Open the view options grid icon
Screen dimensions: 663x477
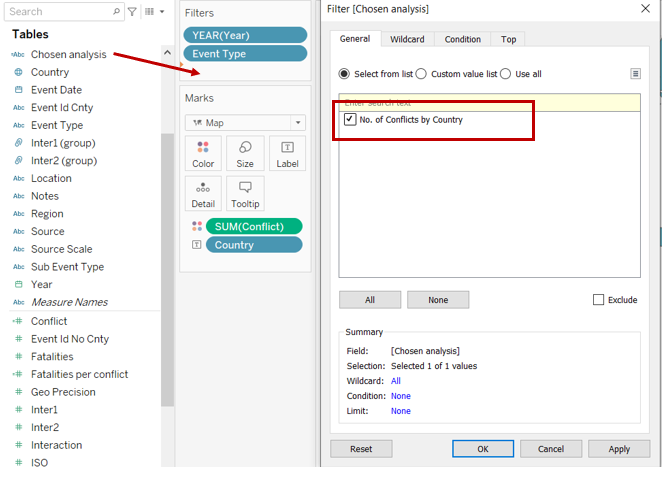click(149, 12)
